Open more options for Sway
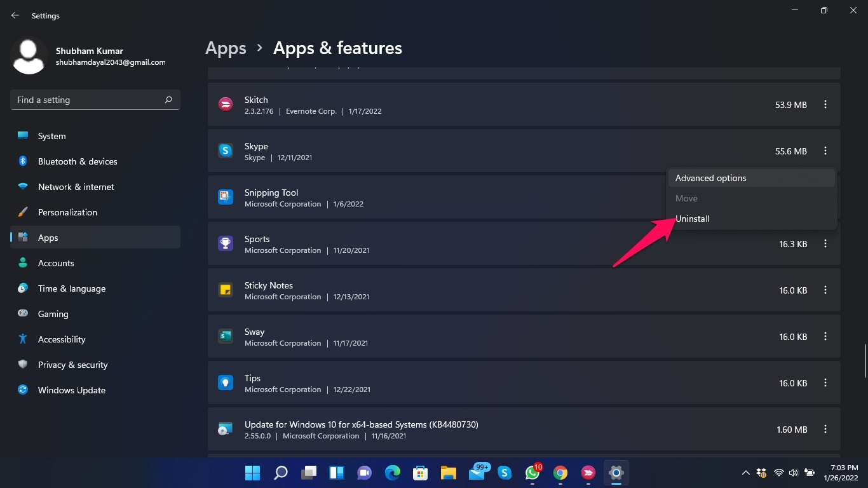The height and width of the screenshot is (488, 868). pos(825,336)
